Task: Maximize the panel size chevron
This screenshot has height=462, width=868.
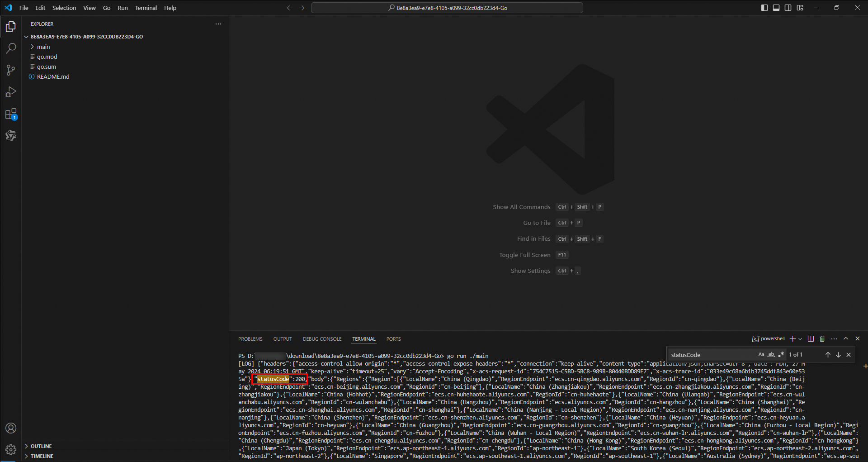Action: point(846,339)
